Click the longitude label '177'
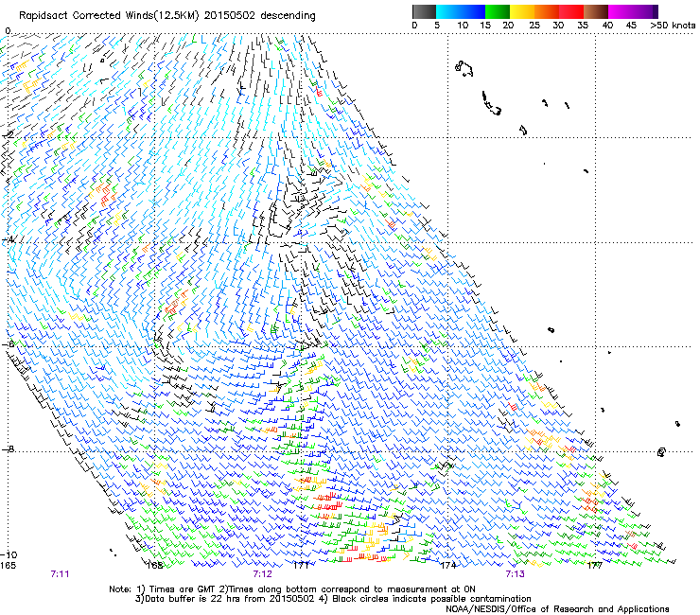This screenshot has width=700, height=615. coord(595,566)
